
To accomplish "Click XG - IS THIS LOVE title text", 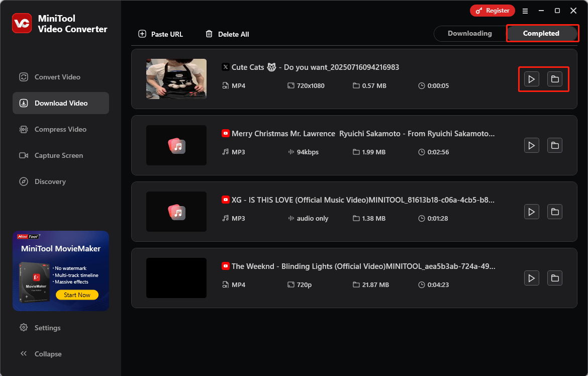I will 363,200.
